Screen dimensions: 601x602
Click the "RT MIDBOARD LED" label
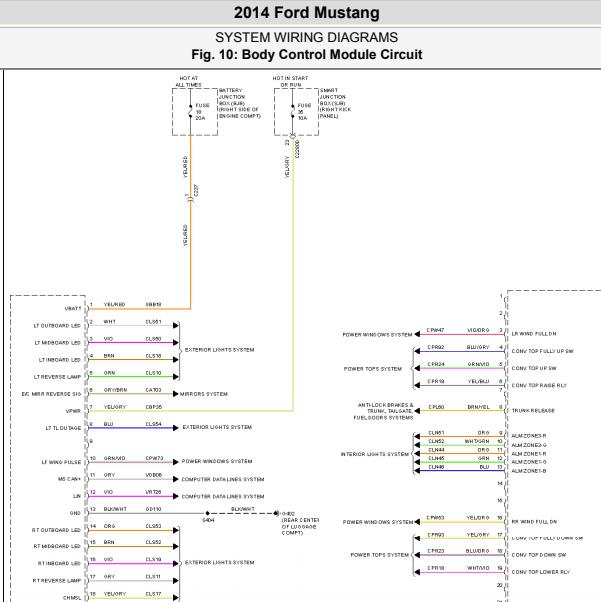click(57, 546)
